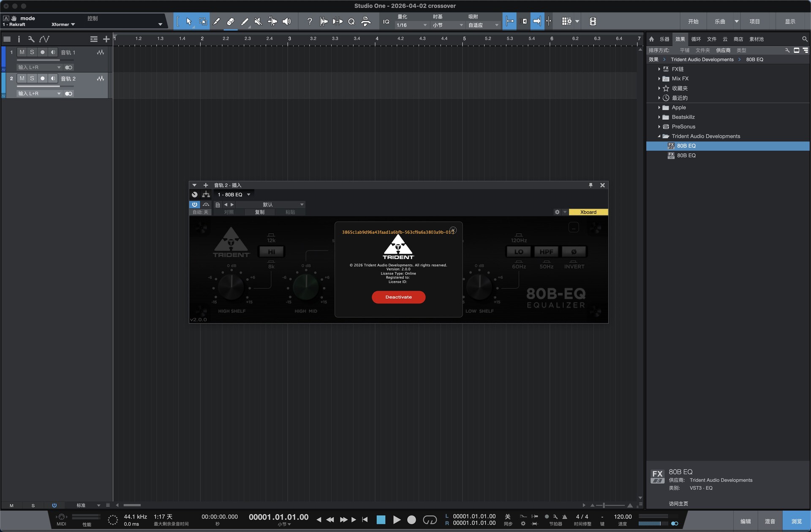Open the video player filmstrip icon
Image resolution: width=811 pixels, height=532 pixels.
(x=593, y=22)
